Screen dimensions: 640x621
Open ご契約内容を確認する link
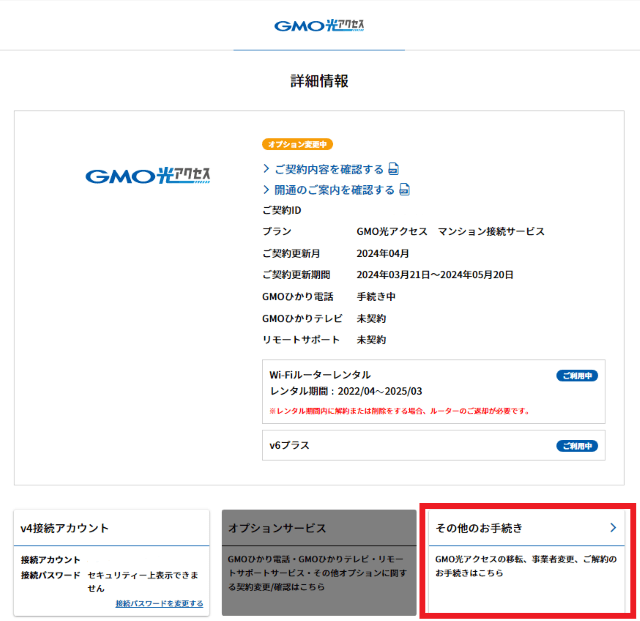pyautogui.click(x=329, y=169)
